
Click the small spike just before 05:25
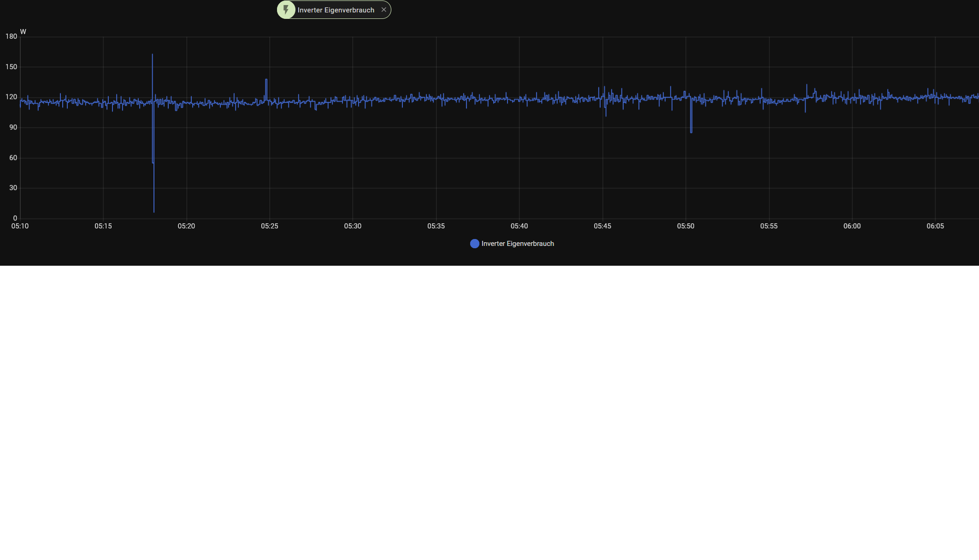coord(266,81)
